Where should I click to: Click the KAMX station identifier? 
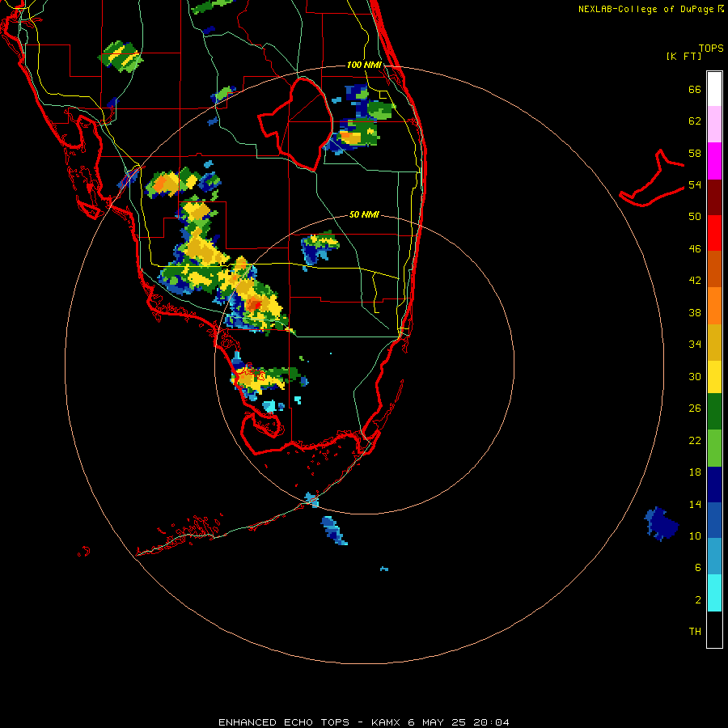[x=387, y=722]
